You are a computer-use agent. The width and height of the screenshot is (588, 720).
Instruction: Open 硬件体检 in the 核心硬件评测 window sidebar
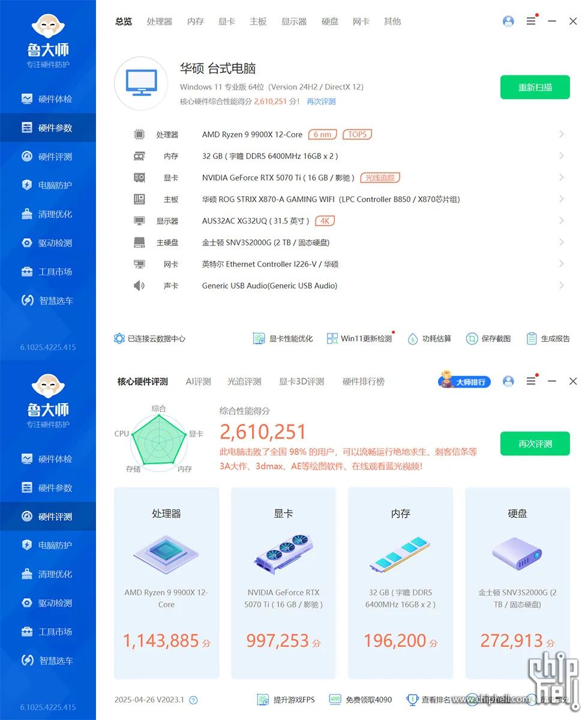pyautogui.click(x=47, y=459)
